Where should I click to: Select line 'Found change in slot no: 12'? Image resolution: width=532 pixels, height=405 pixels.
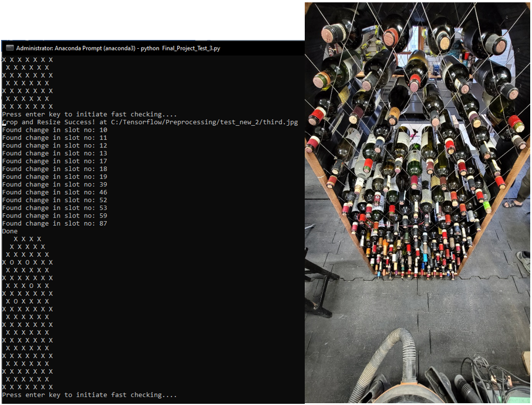[x=55, y=146]
